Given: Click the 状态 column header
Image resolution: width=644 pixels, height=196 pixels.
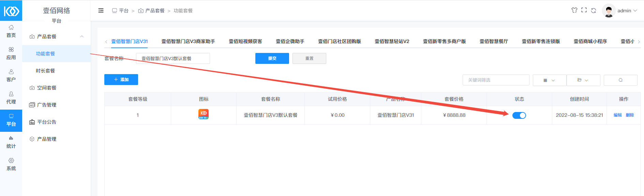Looking at the screenshot, I should click(x=520, y=99).
